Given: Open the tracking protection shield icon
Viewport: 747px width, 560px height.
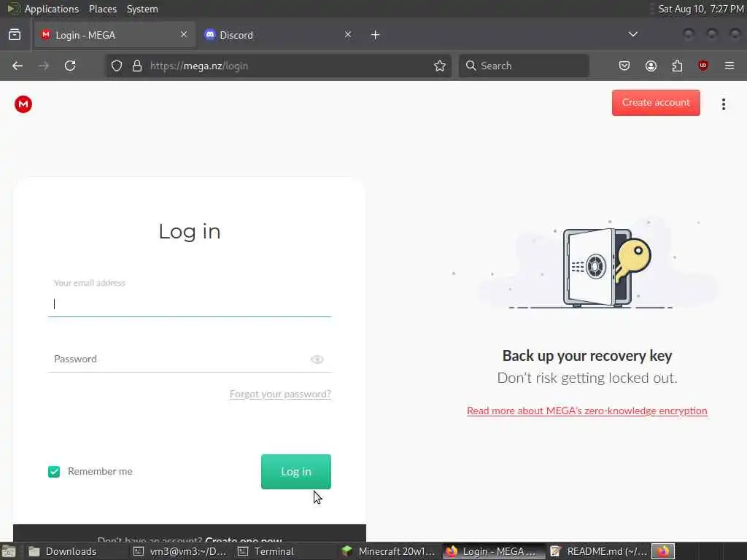Looking at the screenshot, I should (x=117, y=66).
